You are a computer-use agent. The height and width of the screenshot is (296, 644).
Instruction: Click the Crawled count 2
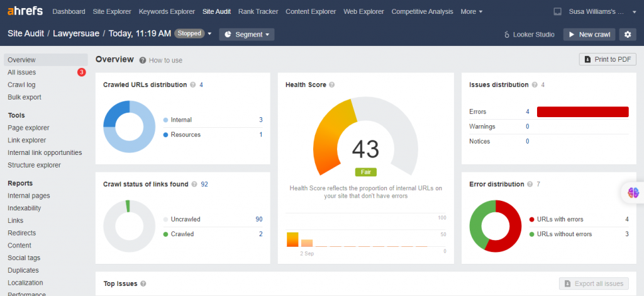click(x=260, y=234)
